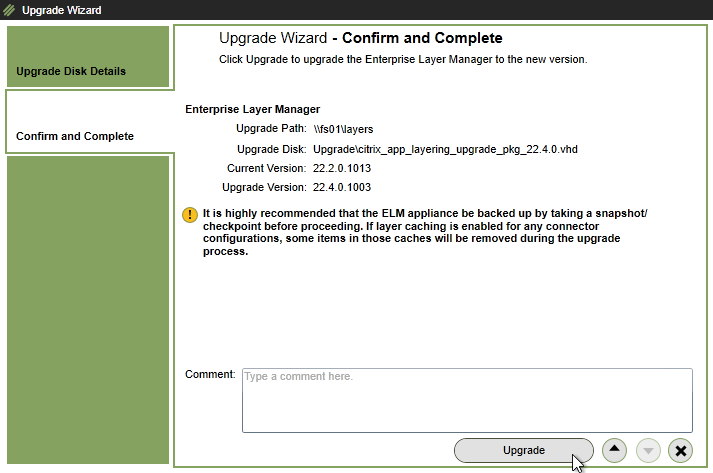The width and height of the screenshot is (713, 473).
Task: Click the Upgrade Wizard title bar logo
Action: pos(9,10)
